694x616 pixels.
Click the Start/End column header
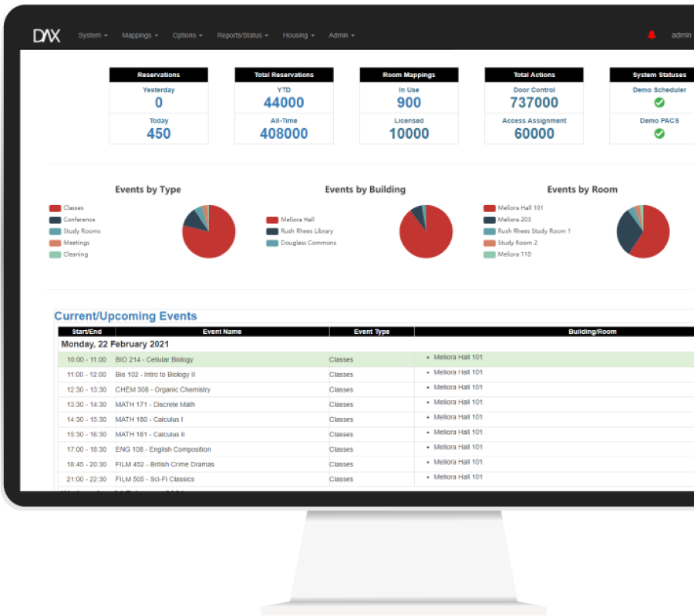pyautogui.click(x=86, y=332)
